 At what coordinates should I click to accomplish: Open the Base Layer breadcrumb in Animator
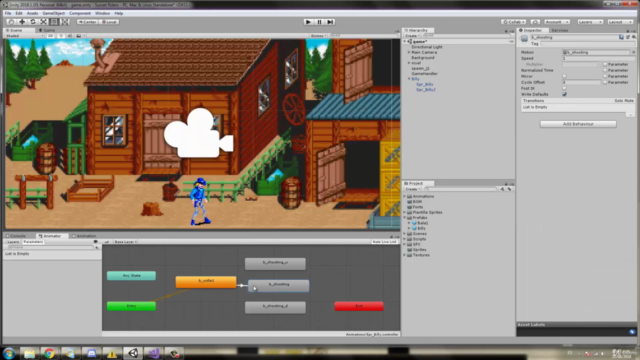click(125, 242)
